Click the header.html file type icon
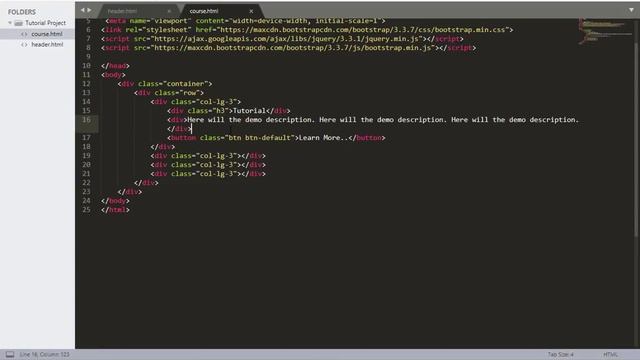Image resolution: width=640 pixels, height=360 pixels. click(24, 45)
